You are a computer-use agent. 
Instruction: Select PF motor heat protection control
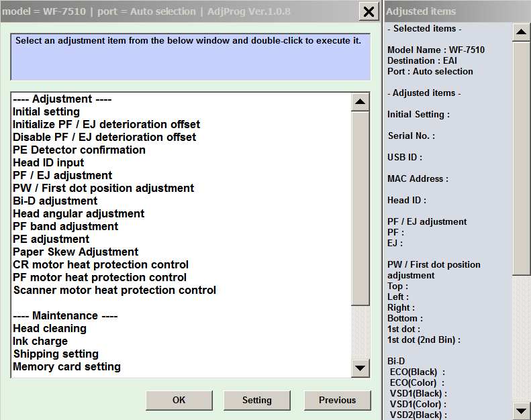(99, 278)
